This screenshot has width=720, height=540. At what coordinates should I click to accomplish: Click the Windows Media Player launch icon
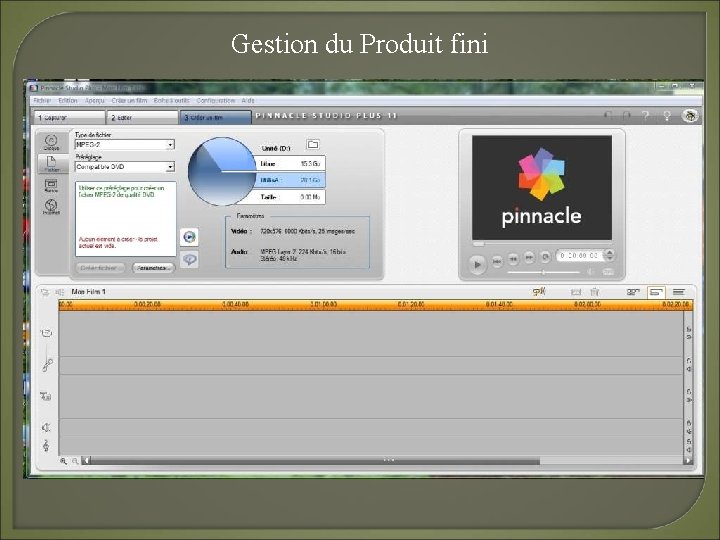189,237
